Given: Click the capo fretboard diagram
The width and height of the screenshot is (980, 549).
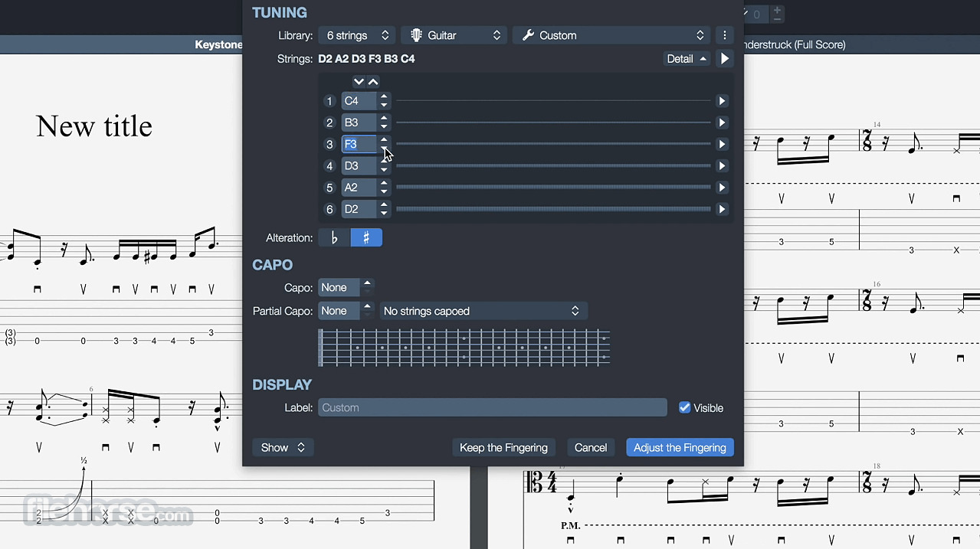Looking at the screenshot, I should 464,348.
